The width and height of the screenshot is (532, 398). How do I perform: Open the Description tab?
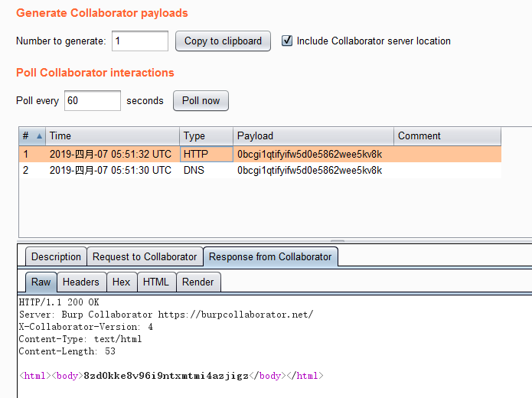coord(56,257)
